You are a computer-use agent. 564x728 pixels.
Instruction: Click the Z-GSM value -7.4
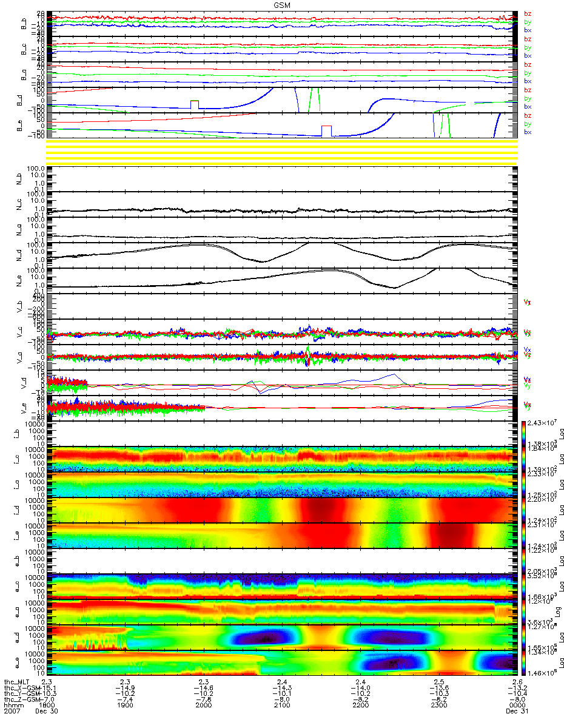tap(125, 699)
